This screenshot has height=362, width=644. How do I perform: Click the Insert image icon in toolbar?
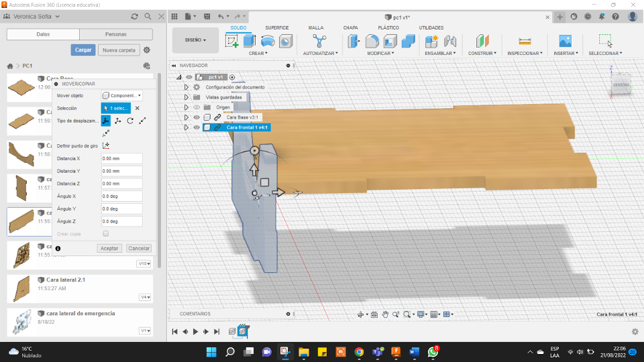565,41
